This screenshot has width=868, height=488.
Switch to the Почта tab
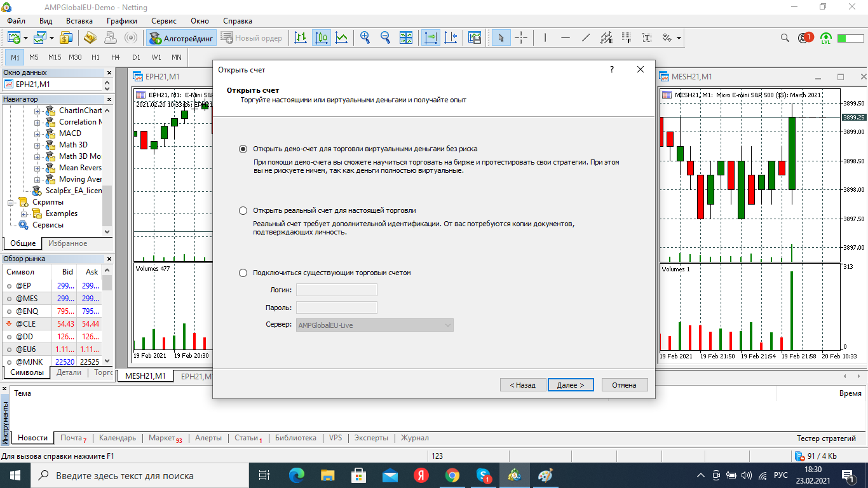72,438
